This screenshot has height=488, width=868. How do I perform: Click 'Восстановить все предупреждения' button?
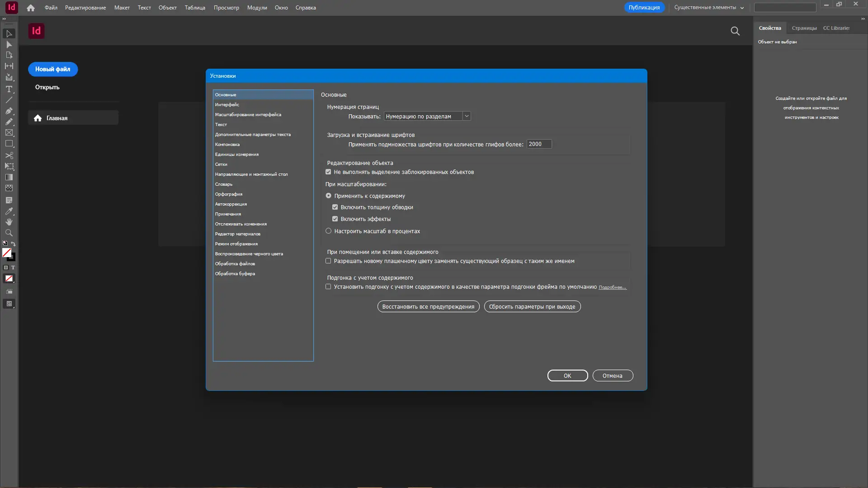click(x=428, y=306)
